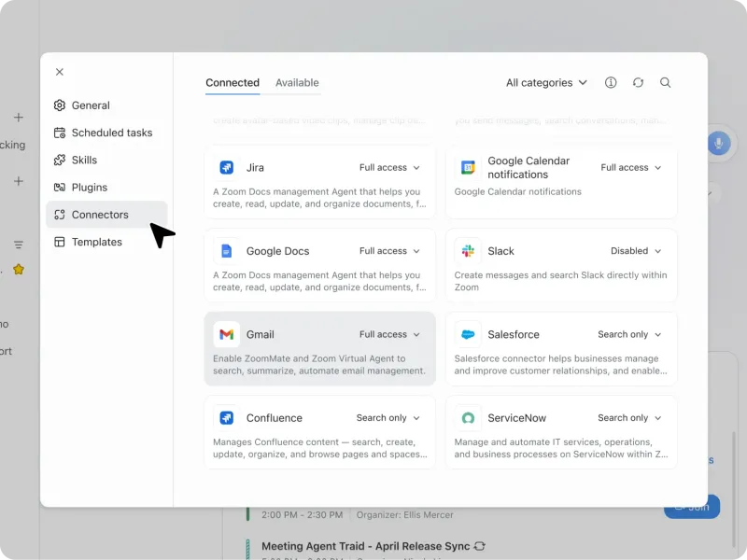Open Confluence Search only dropdown
Viewport: 747px width, 560px height.
pyautogui.click(x=388, y=417)
